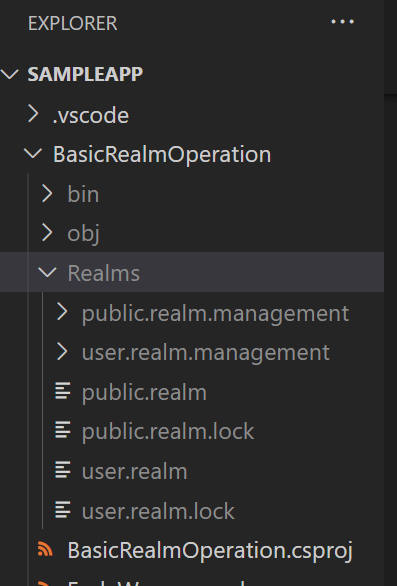The height and width of the screenshot is (586, 397).
Task: Click the BasicRealmOperation.csproj orange RSS-style icon
Action: [x=45, y=550]
